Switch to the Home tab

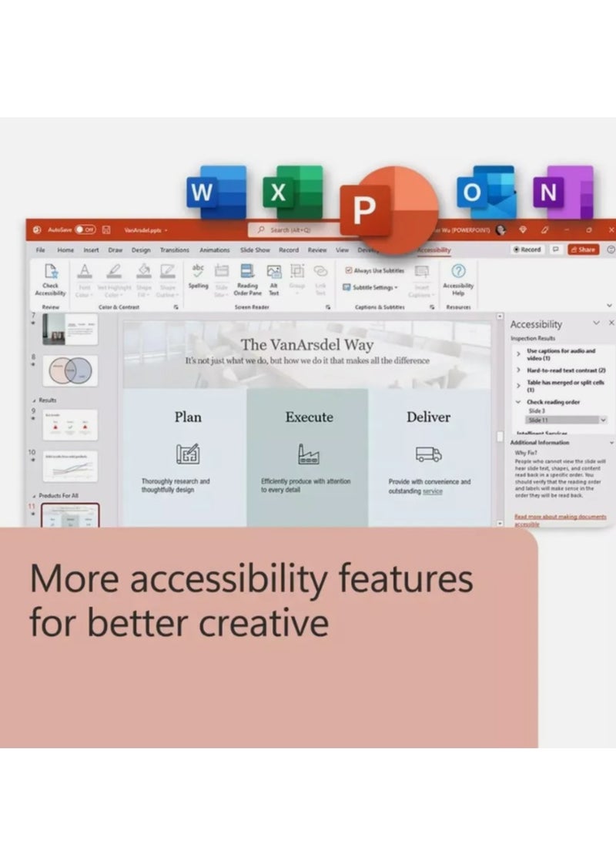click(65, 250)
